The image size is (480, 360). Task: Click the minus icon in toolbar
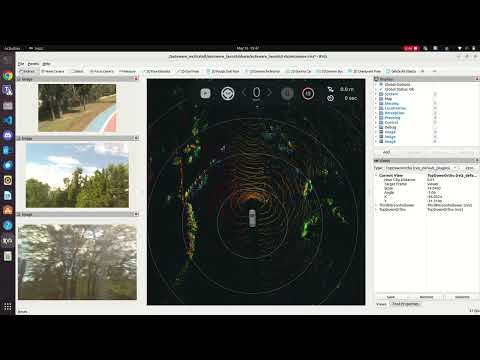tap(434, 71)
